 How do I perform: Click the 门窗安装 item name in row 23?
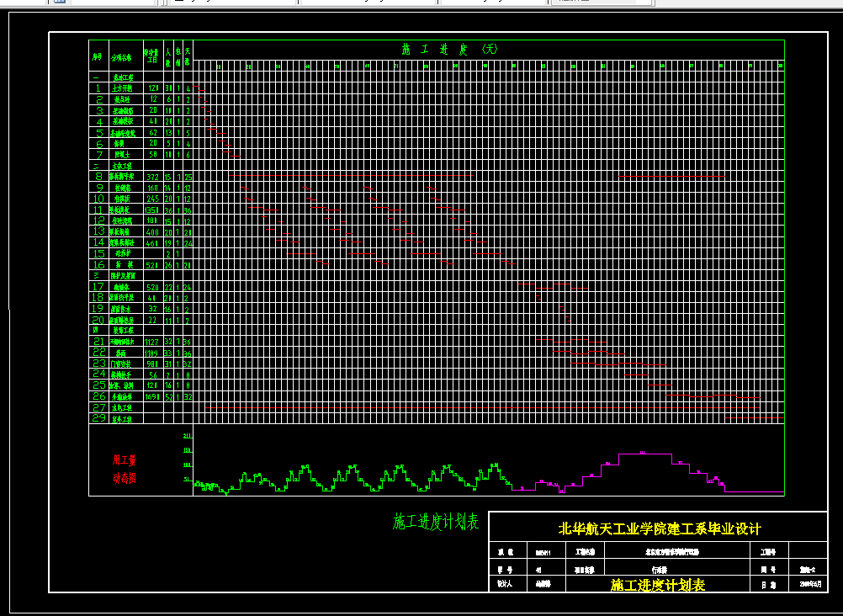[x=122, y=364]
